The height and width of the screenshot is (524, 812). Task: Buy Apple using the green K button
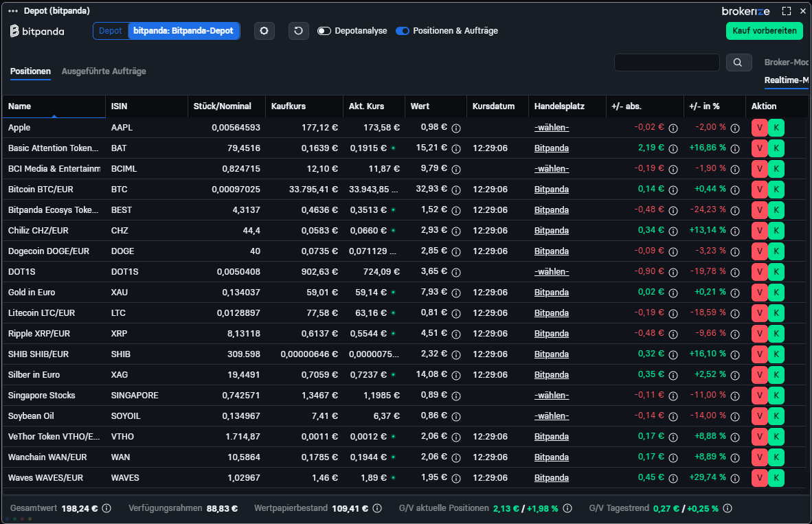776,128
